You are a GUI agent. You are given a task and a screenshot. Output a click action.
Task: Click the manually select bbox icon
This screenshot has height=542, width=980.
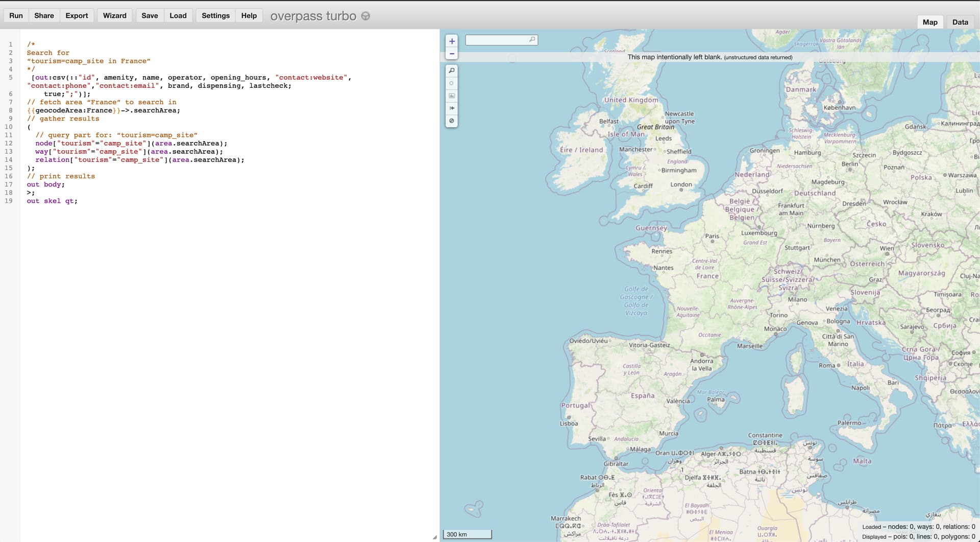point(452,96)
